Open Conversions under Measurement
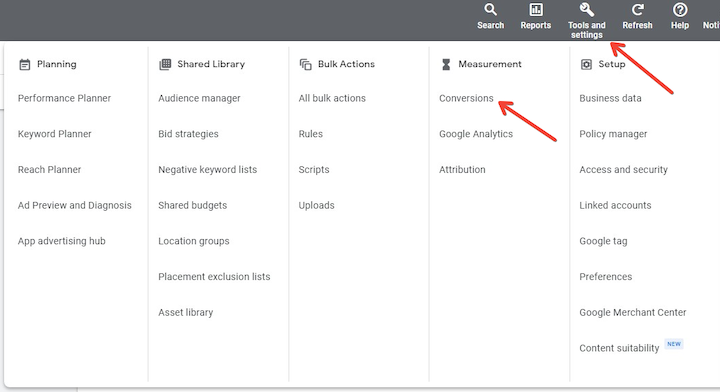 [x=466, y=98]
